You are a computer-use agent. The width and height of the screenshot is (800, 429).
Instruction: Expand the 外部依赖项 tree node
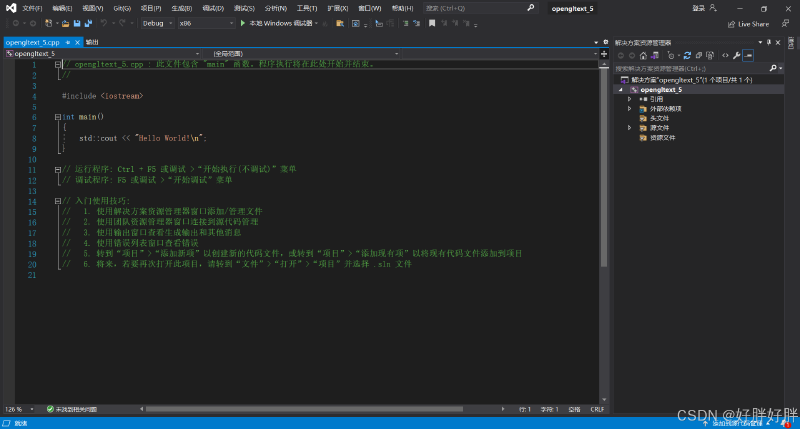pyautogui.click(x=630, y=109)
